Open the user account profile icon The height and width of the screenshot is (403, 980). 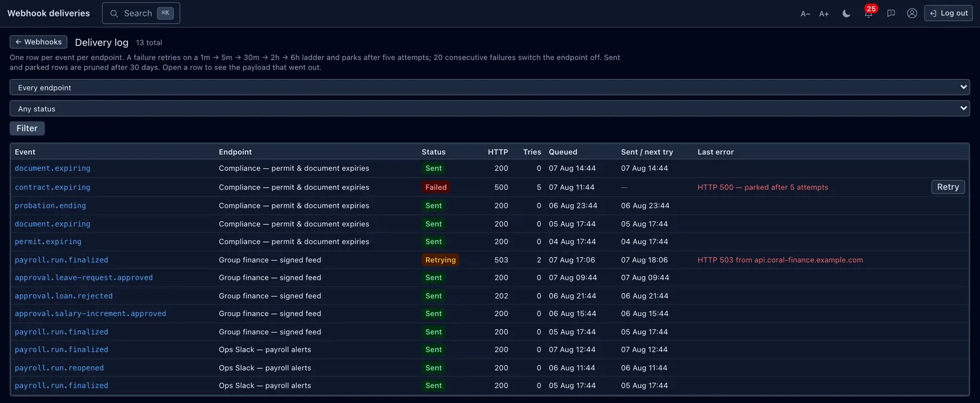[912, 14]
